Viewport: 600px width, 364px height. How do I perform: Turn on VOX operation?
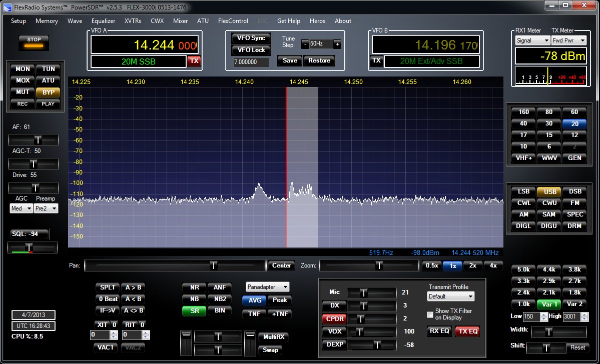334,331
